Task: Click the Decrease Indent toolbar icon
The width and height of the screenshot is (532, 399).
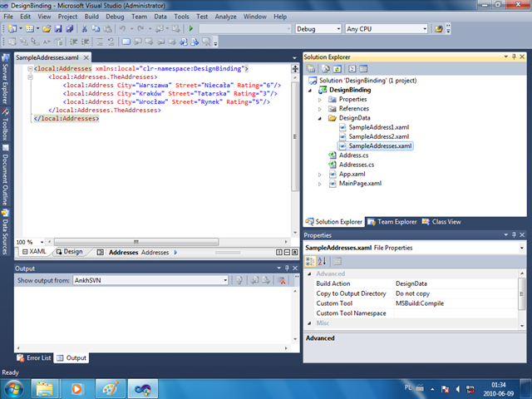Action: click(74, 42)
